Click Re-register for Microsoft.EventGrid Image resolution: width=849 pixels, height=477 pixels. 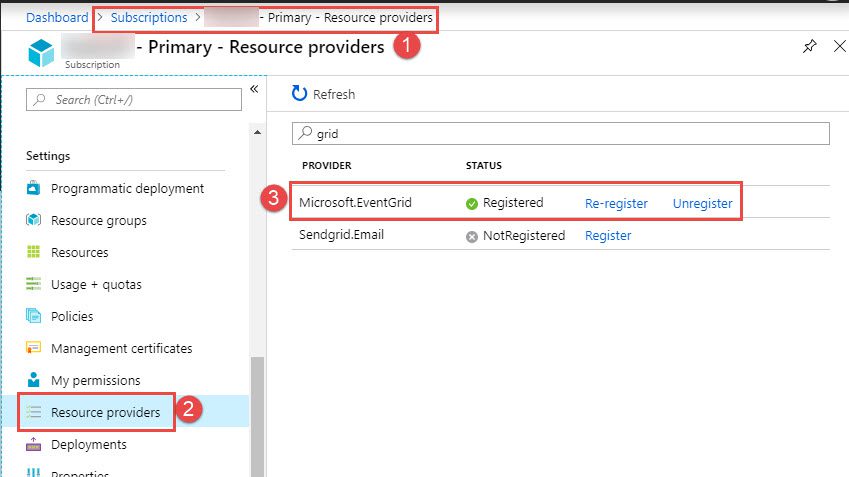(x=616, y=204)
